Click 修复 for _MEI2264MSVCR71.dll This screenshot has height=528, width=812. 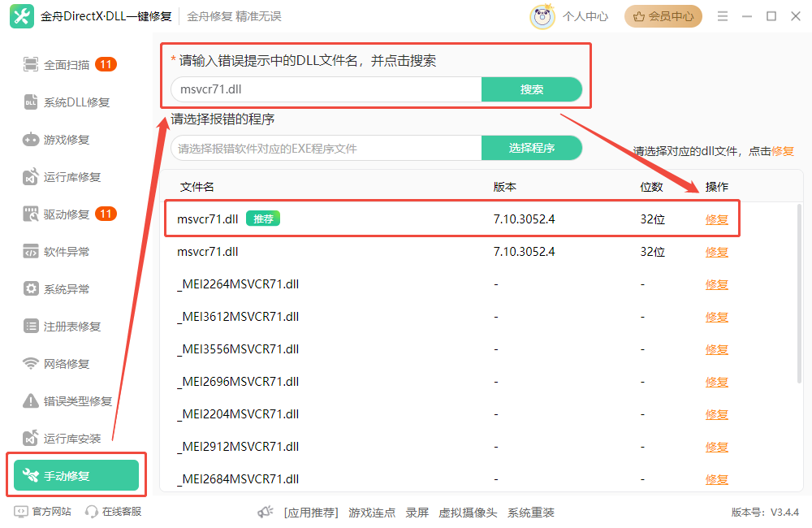[717, 284]
